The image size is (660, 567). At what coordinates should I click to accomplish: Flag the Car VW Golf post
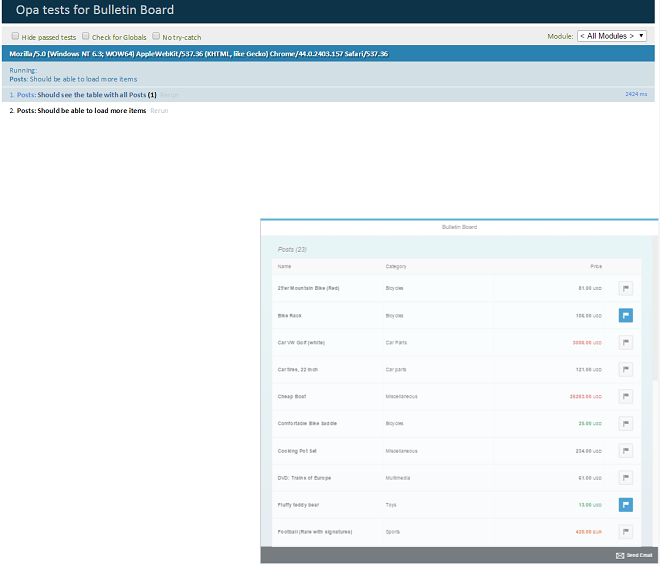click(x=626, y=342)
